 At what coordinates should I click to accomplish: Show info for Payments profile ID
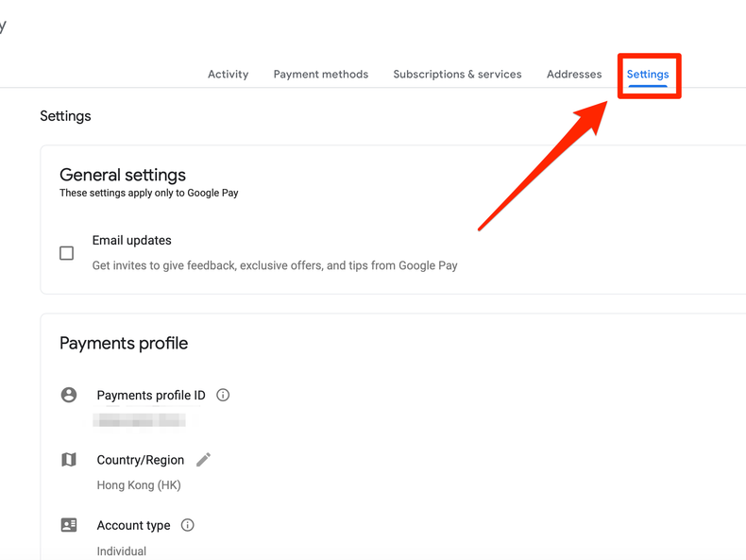[x=223, y=395]
